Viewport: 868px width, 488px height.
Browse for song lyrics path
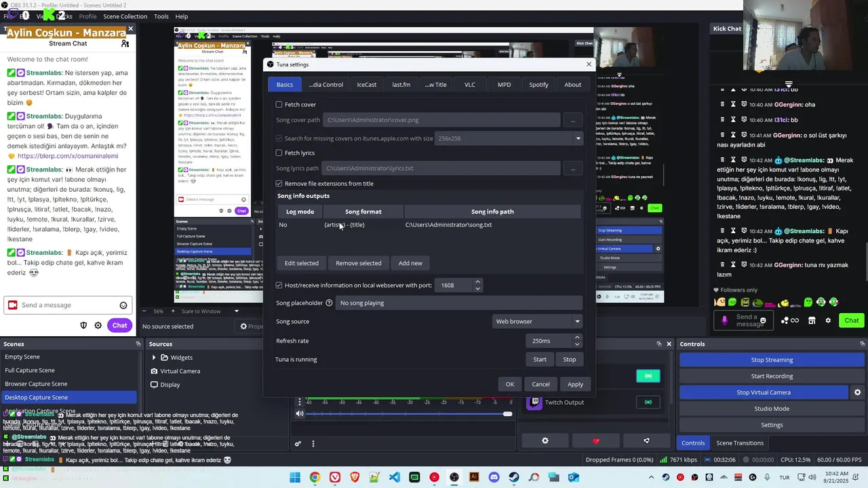(x=573, y=168)
